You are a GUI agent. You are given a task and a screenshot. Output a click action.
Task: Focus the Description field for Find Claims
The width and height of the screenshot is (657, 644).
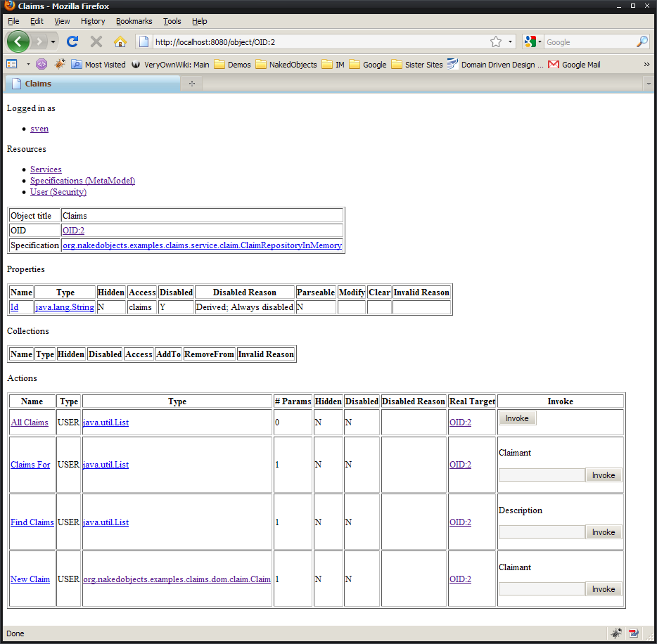[542, 532]
